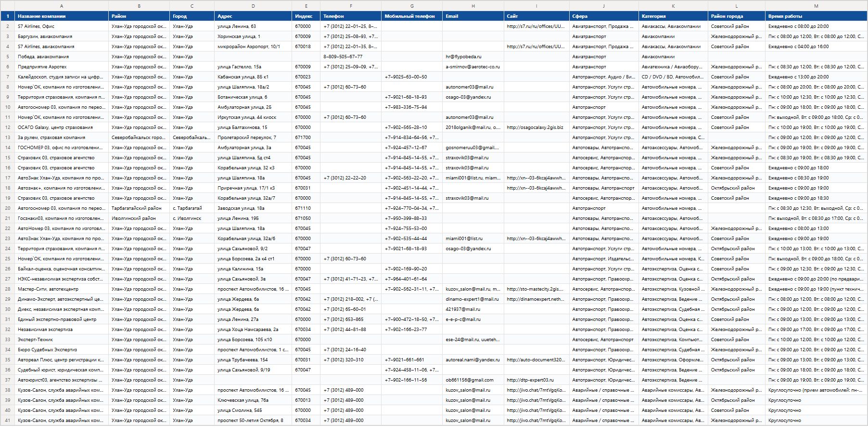Click the hr@flypobeda.ru email cell

pos(473,57)
